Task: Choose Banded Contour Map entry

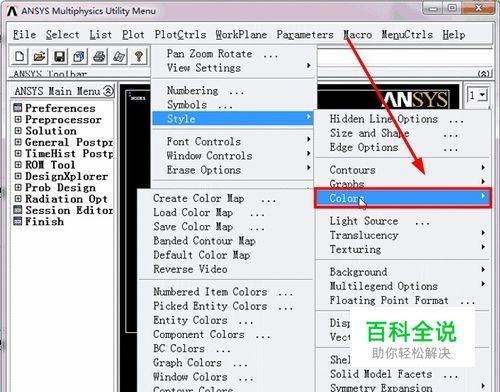Action: [225, 241]
